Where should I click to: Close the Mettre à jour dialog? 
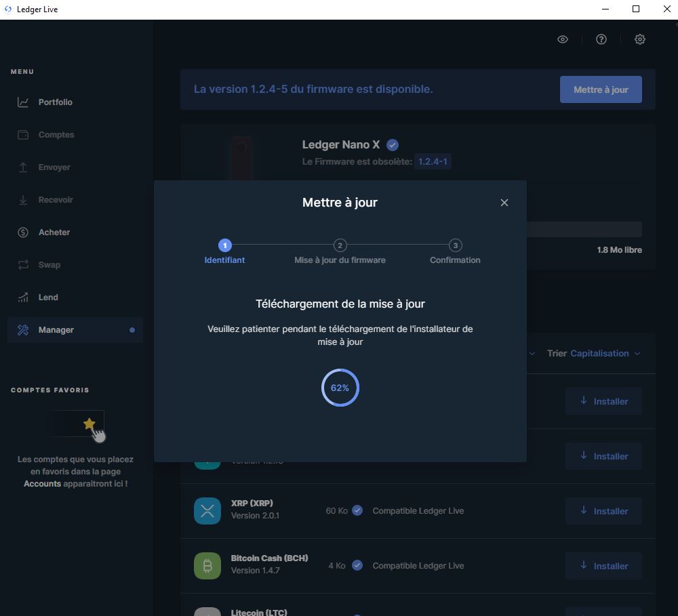point(504,203)
